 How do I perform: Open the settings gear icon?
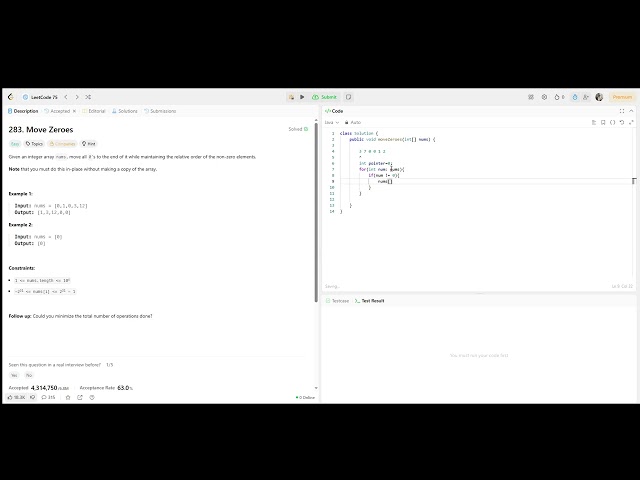(544, 97)
